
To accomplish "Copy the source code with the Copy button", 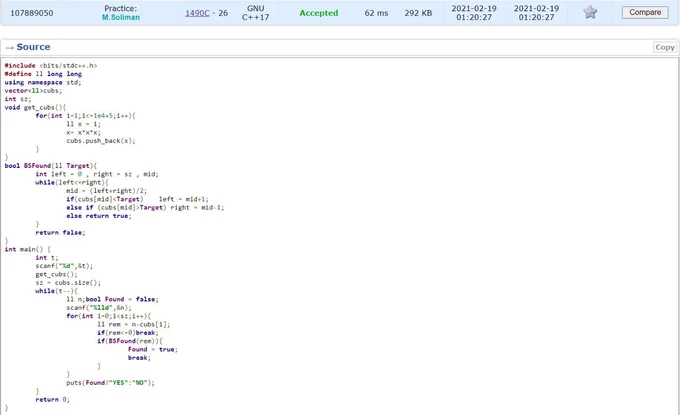I will tap(664, 47).
